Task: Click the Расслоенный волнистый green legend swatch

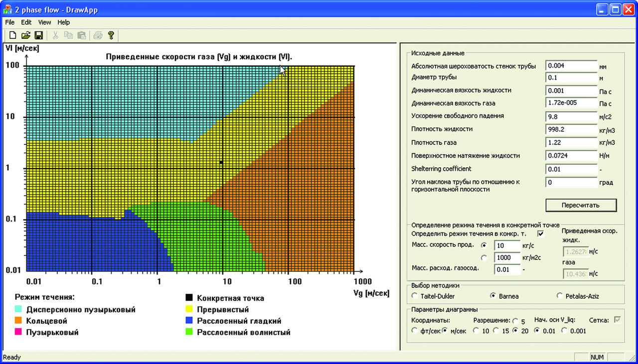Action: pos(189,332)
